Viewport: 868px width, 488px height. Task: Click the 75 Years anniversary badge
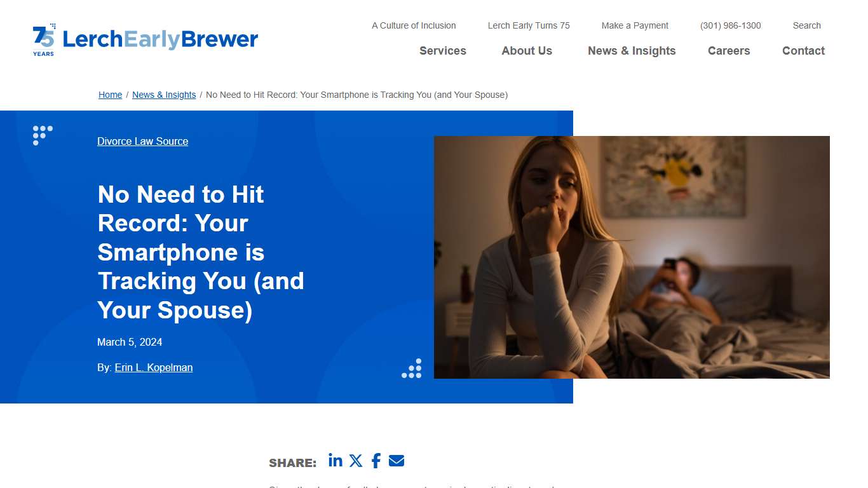click(x=43, y=39)
